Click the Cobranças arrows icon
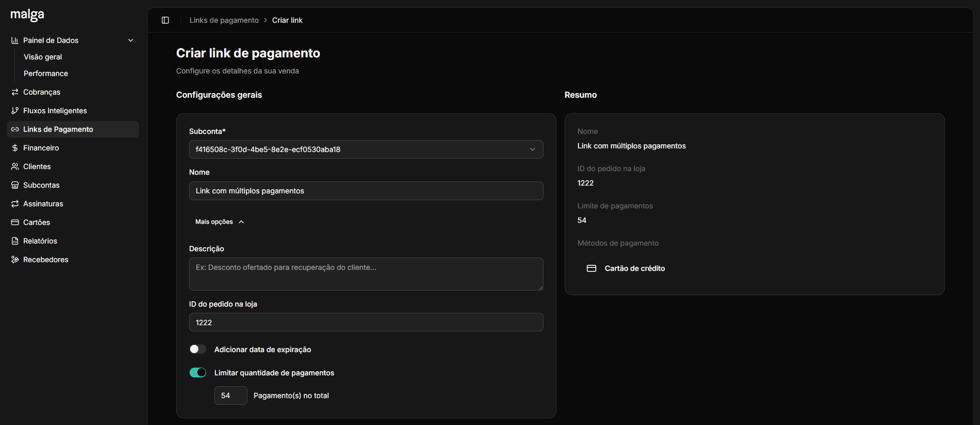The height and width of the screenshot is (425, 980). coord(15,92)
